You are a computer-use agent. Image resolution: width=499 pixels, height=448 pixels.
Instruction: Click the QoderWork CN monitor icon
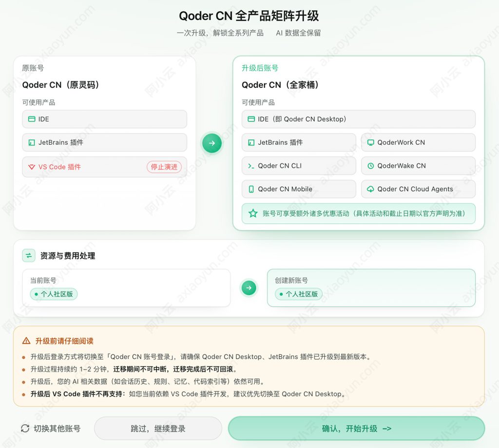pyautogui.click(x=370, y=142)
